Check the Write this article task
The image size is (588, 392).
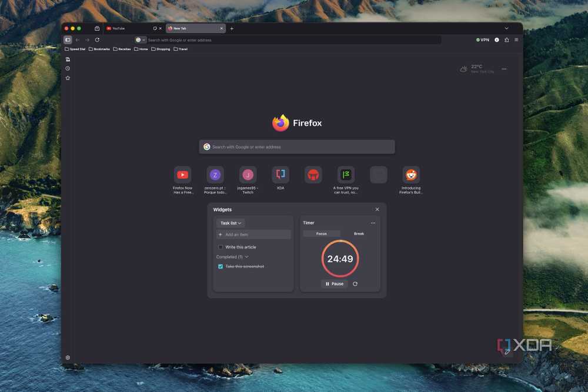pyautogui.click(x=220, y=247)
